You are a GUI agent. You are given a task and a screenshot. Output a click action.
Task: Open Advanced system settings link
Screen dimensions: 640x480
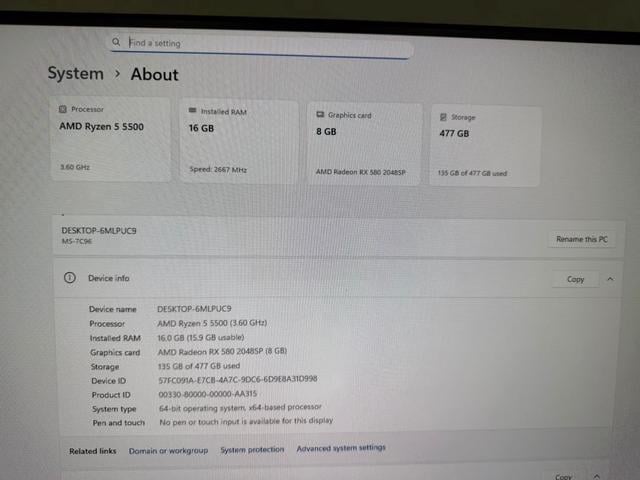tap(341, 448)
